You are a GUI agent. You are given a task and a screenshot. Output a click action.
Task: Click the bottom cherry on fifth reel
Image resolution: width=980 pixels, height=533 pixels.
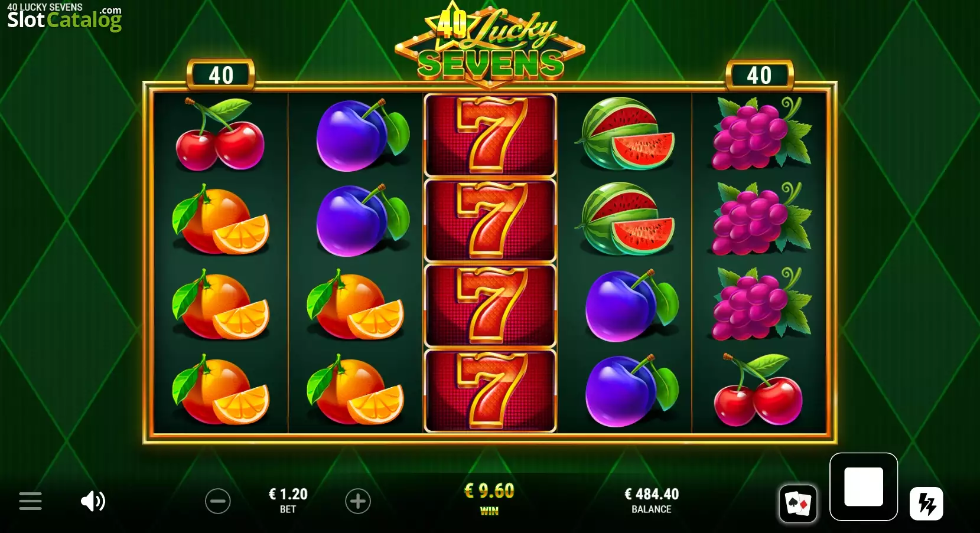[758, 390]
